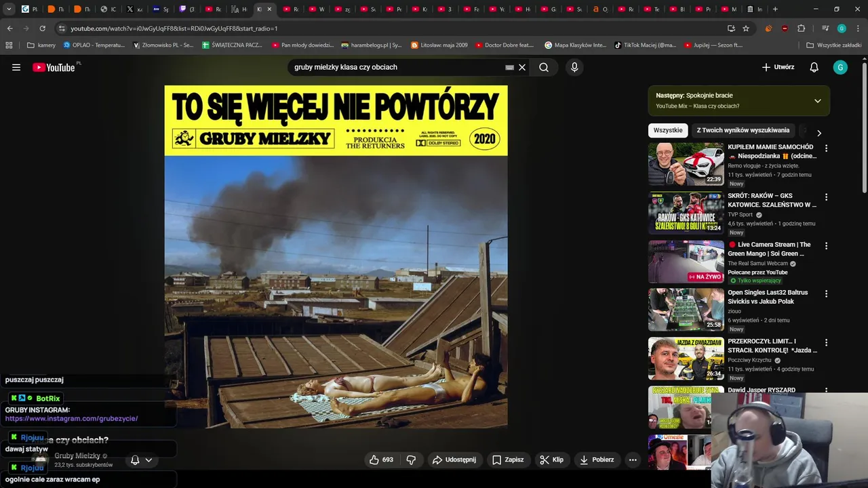The width and height of the screenshot is (868, 488).
Task: Open the SKRÓT: RAKÓW – GKS KATOWICE thumbnail
Action: 686,213
